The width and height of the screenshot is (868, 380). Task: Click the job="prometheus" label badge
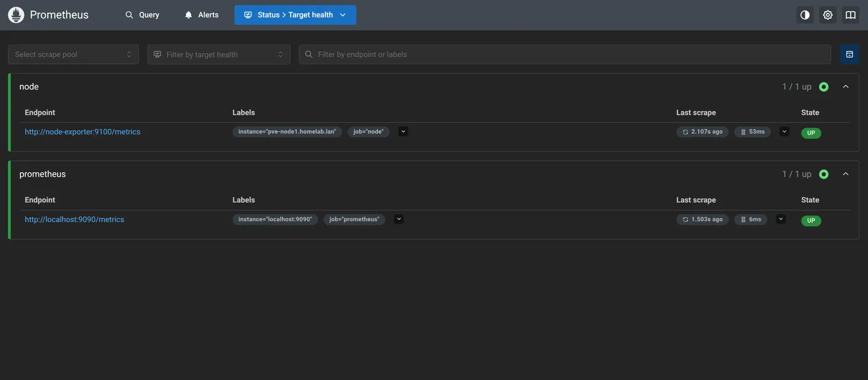354,219
